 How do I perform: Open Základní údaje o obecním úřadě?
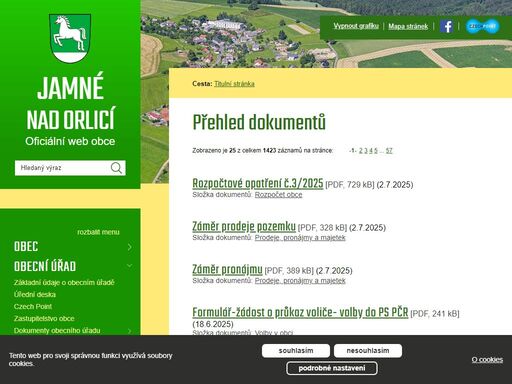[x=64, y=283]
